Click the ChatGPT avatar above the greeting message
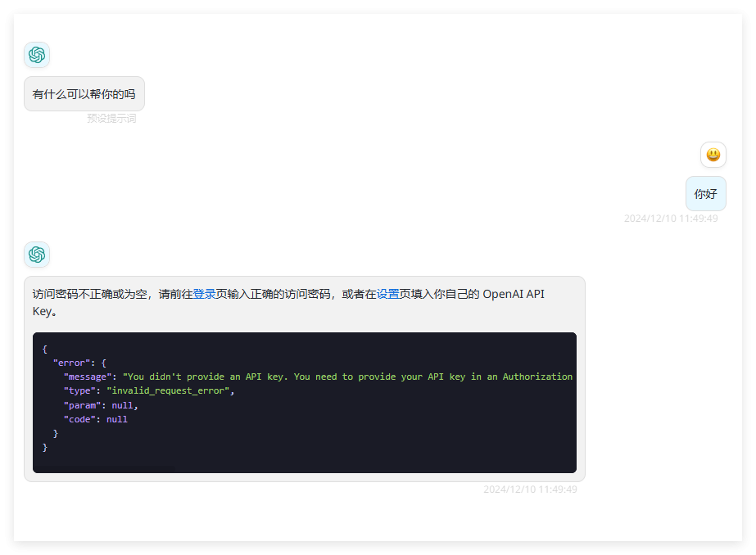This screenshot has width=756, height=555. pos(37,55)
